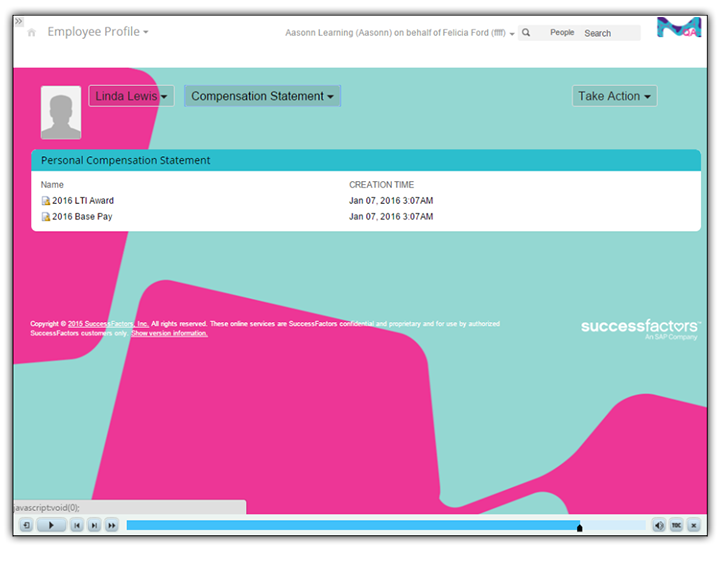Close the player with the X button
Image resolution: width=723 pixels, height=574 pixels.
click(693, 525)
